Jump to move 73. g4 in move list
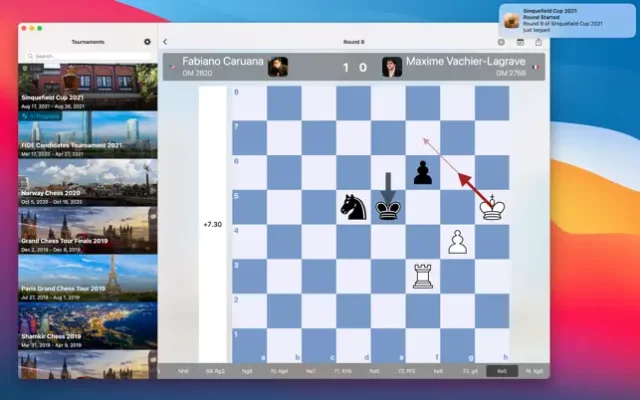 click(470, 371)
